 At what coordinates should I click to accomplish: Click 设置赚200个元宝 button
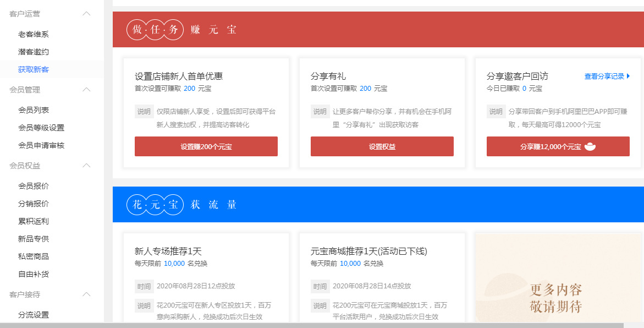[206, 146]
